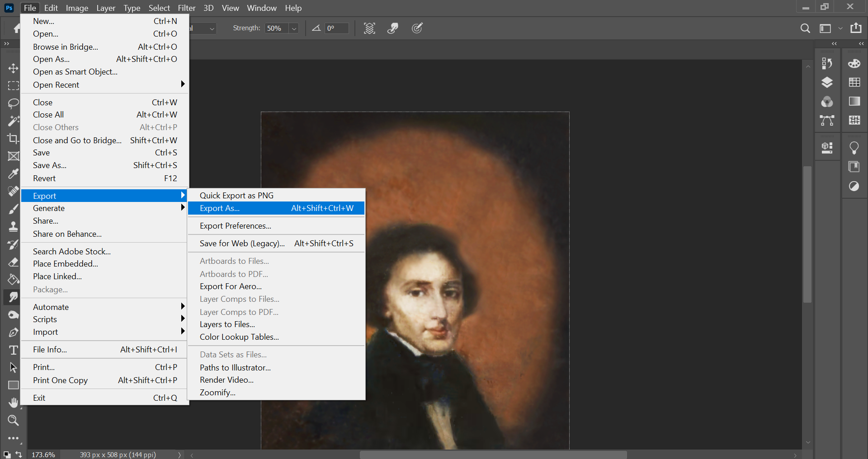Select the Paint Bucket tool
Image resolution: width=868 pixels, height=459 pixels.
click(x=13, y=279)
